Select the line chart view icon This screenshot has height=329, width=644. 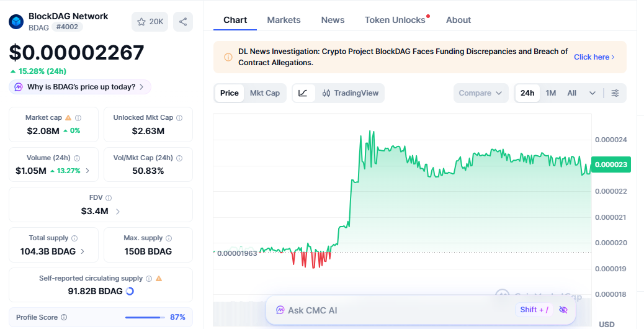[303, 93]
